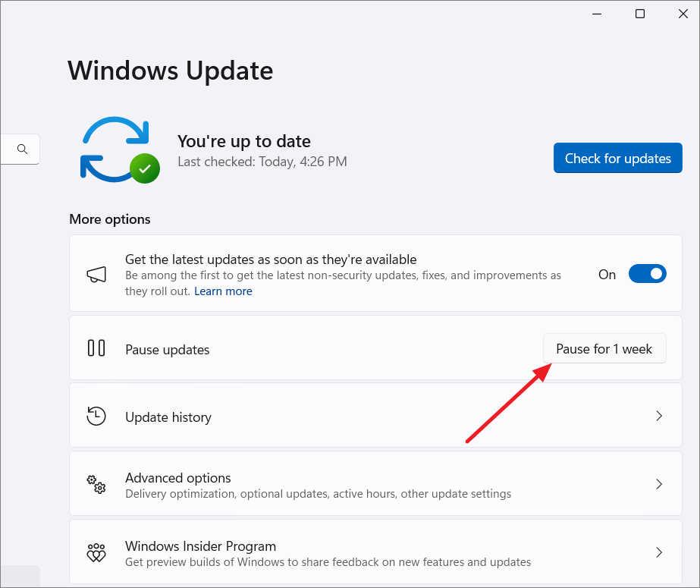700x588 pixels.
Task: Maximize the Settings window
Action: click(640, 14)
